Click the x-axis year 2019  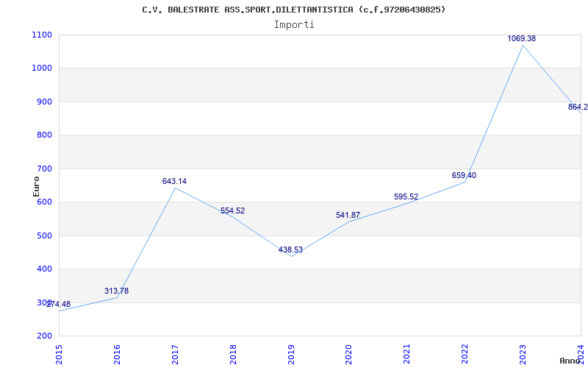point(291,354)
